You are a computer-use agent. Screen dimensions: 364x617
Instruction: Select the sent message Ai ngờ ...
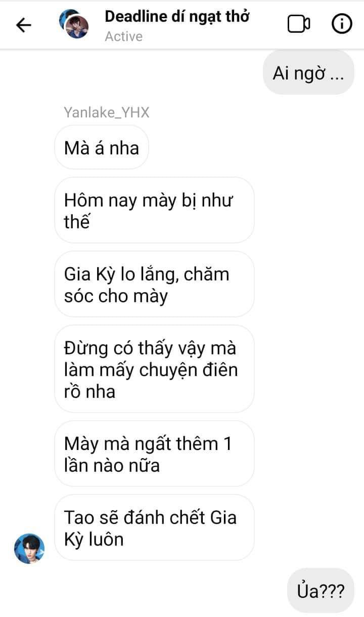pos(308,73)
